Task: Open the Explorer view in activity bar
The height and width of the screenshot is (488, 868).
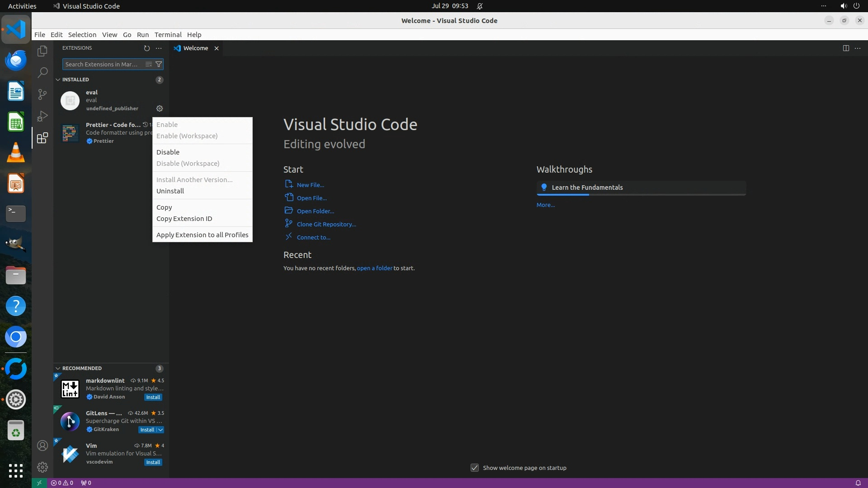Action: [42, 51]
